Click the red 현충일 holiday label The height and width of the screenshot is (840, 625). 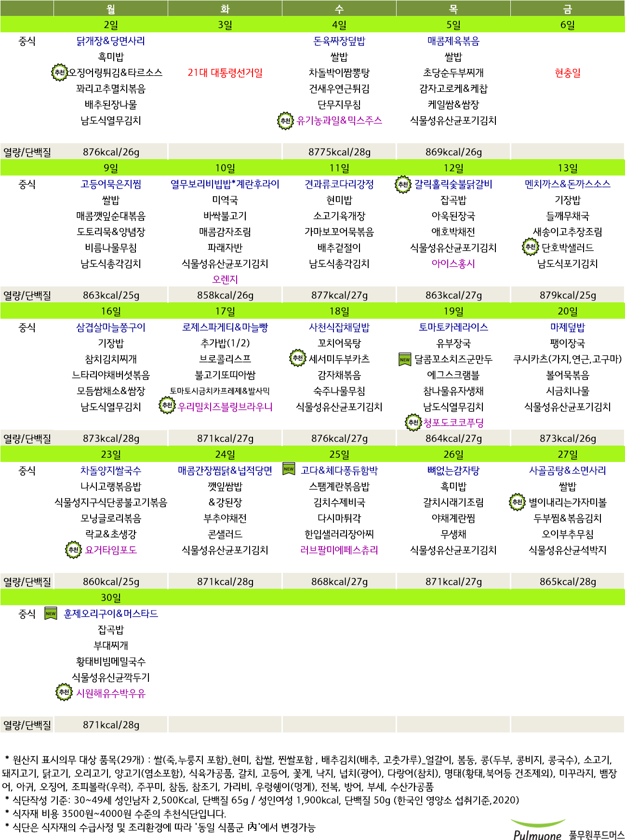[x=568, y=73]
